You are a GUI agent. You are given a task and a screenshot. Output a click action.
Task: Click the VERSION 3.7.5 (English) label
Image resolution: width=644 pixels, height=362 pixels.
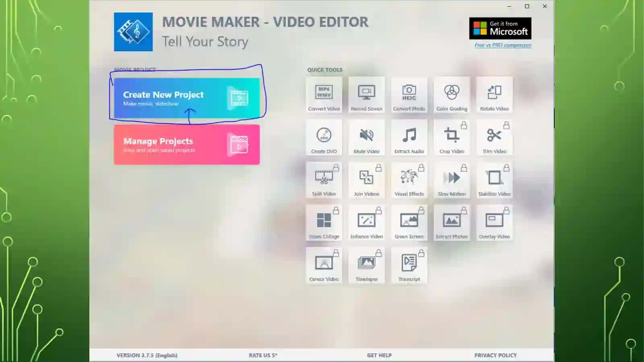pos(147,355)
